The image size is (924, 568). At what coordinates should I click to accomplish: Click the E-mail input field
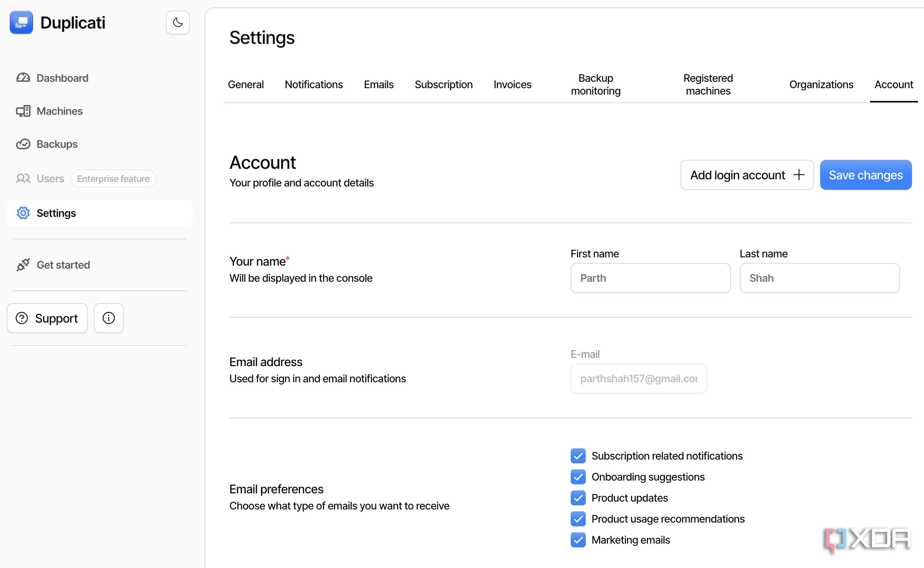tap(638, 378)
